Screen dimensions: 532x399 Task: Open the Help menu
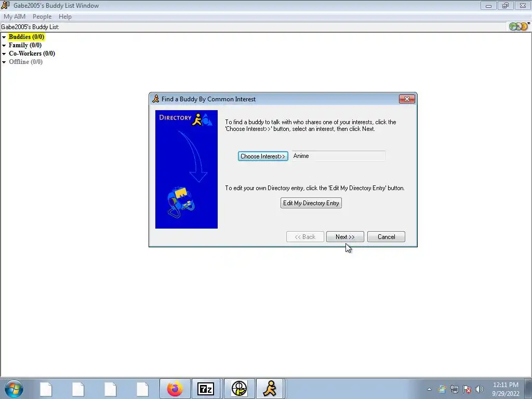coord(65,16)
